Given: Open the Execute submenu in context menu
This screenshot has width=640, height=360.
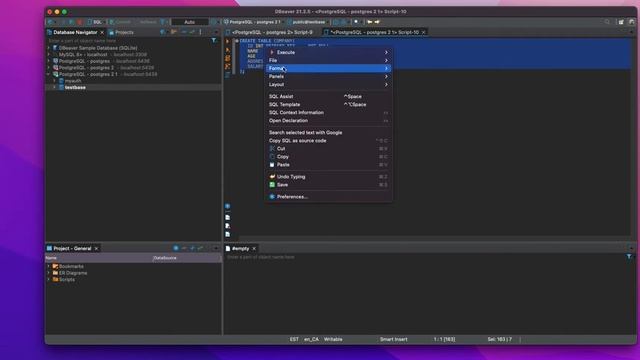Looking at the screenshot, I should point(329,52).
